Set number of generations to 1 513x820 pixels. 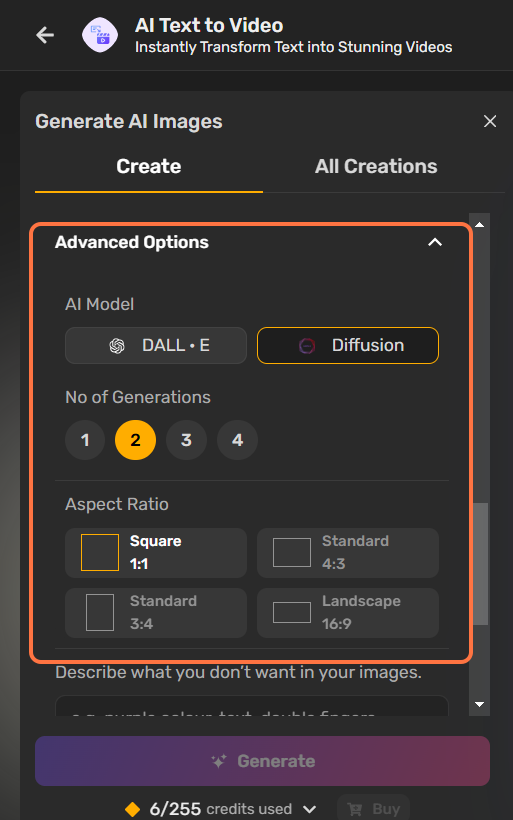(x=85, y=440)
